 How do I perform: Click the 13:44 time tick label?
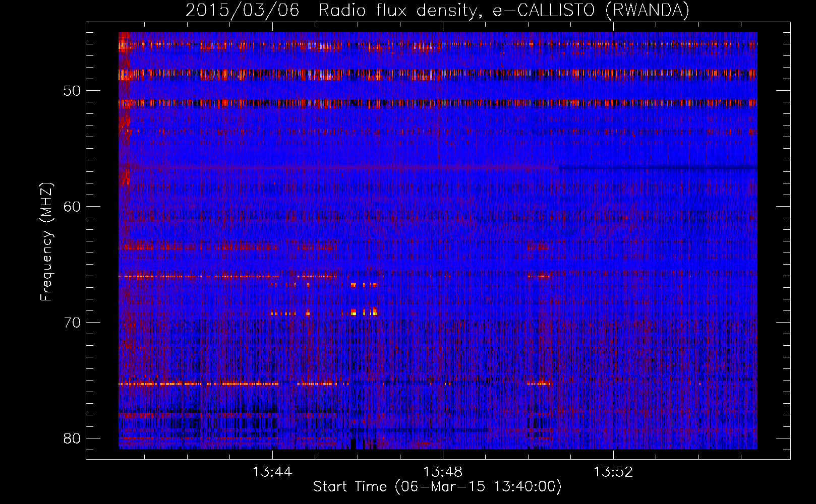click(x=272, y=472)
